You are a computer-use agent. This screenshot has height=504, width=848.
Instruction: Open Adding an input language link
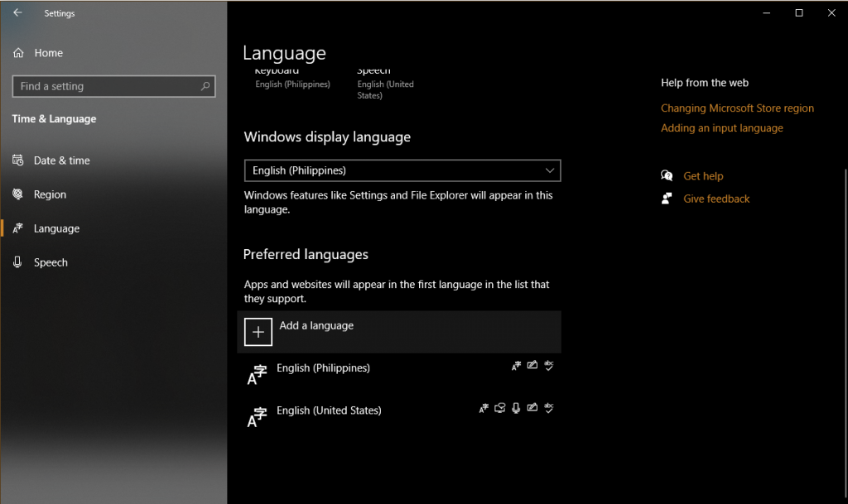click(x=722, y=128)
